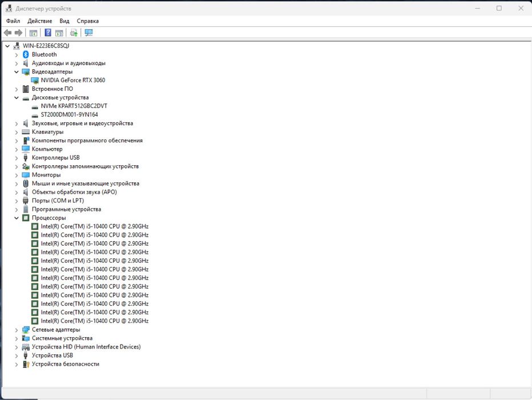
Task: Click the USB plug icon beside Контроллеры USB
Action: [26, 158]
